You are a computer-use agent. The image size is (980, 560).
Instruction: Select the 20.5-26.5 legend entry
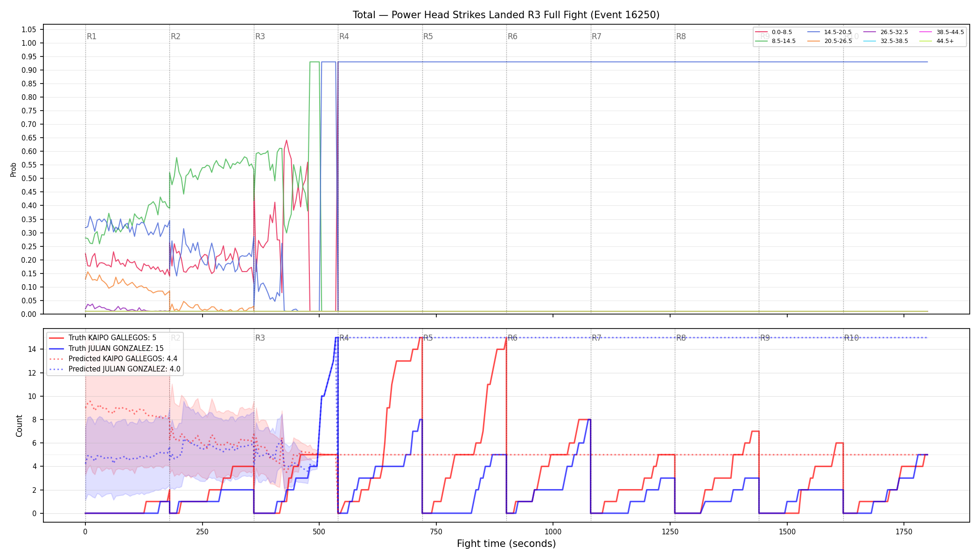pos(829,41)
